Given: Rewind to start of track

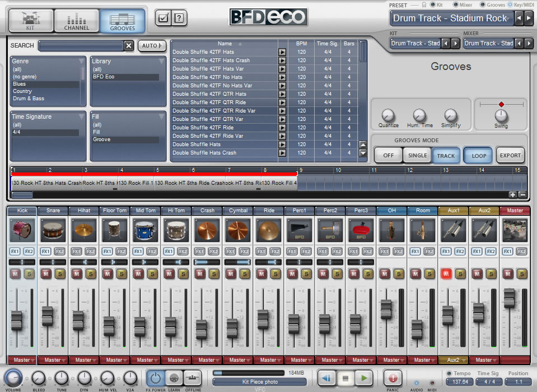Looking at the screenshot, I should (x=326, y=379).
